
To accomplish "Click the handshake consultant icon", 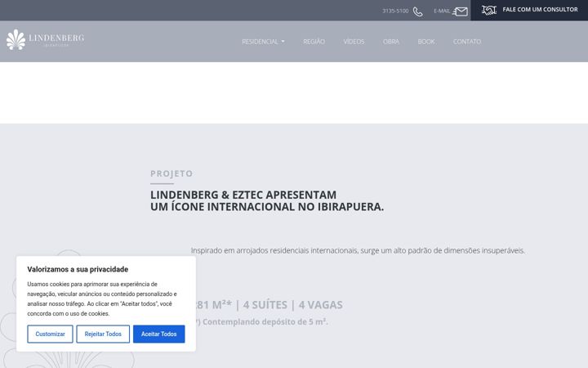I will pyautogui.click(x=489, y=10).
